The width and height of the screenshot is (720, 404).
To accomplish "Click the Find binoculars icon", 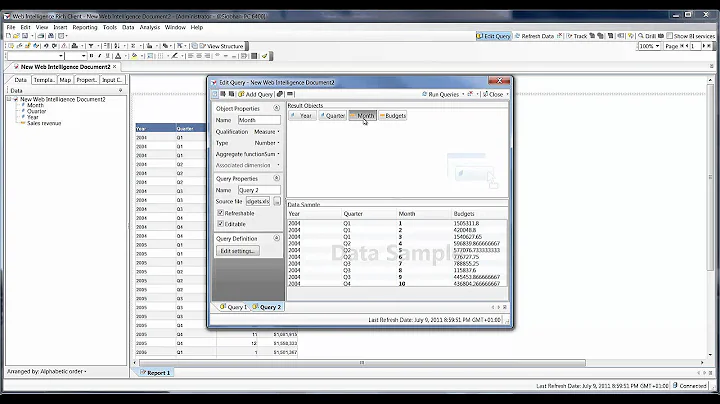I will pyautogui.click(x=51, y=36).
